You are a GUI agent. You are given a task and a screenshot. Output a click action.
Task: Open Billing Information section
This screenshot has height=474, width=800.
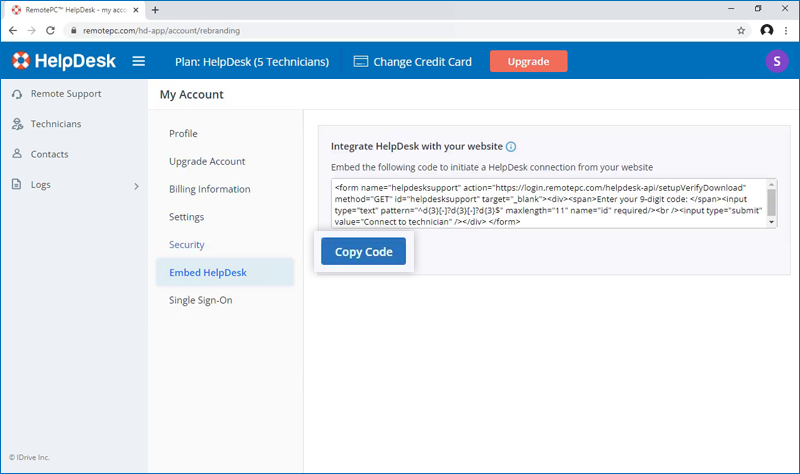pos(210,189)
